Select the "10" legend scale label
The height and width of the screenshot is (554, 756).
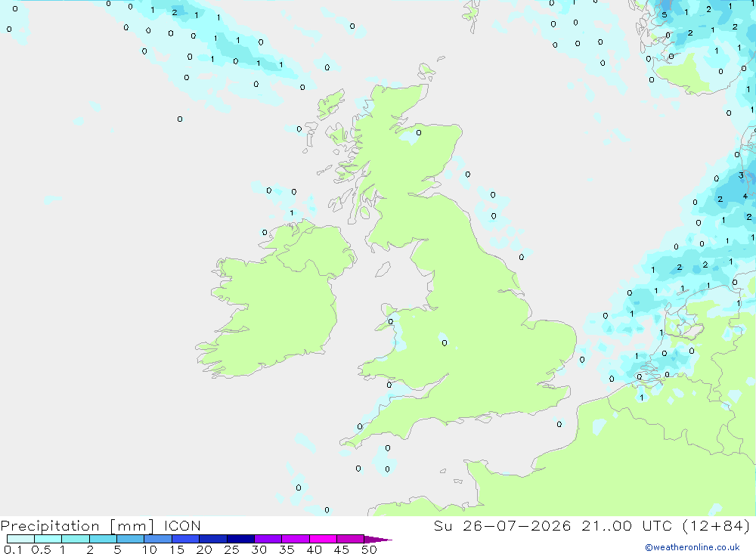[150, 549]
